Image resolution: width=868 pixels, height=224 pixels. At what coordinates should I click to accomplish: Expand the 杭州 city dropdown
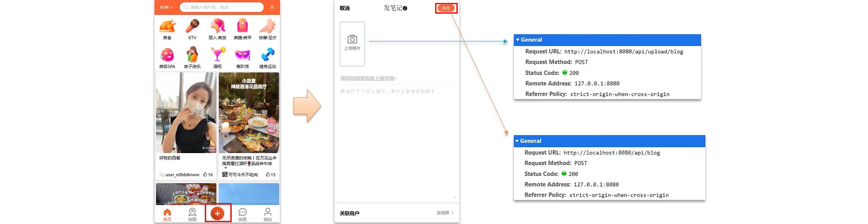[x=167, y=7]
